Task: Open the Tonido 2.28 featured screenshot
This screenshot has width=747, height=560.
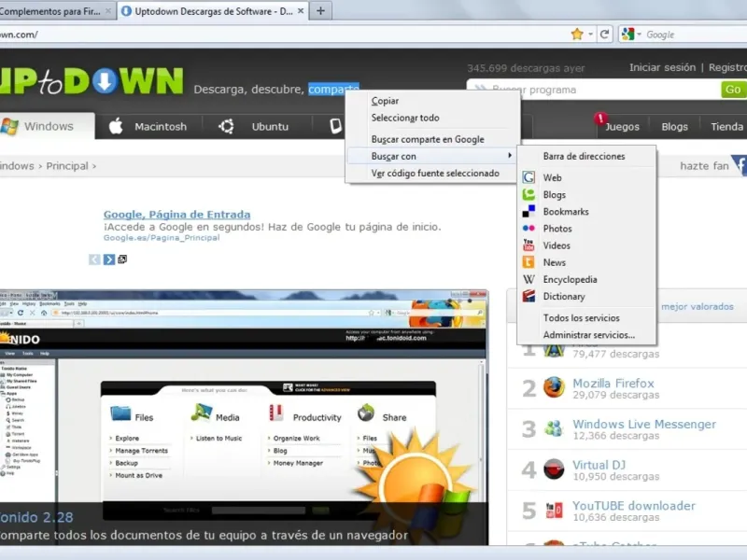Action: point(244,417)
